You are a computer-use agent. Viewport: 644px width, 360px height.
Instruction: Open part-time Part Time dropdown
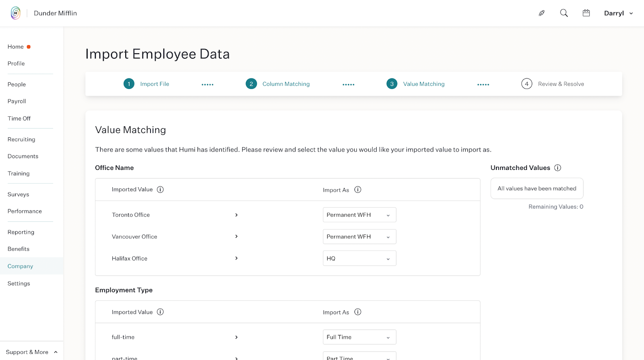tap(359, 356)
